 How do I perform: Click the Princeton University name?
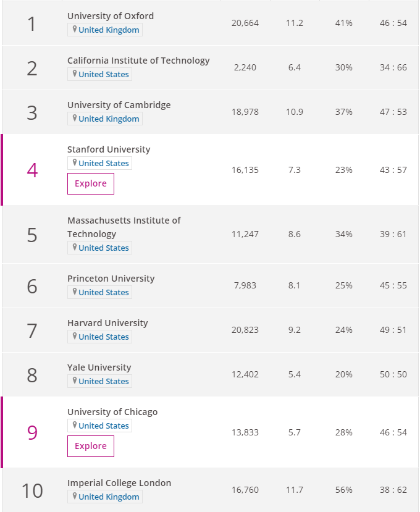[111, 279]
